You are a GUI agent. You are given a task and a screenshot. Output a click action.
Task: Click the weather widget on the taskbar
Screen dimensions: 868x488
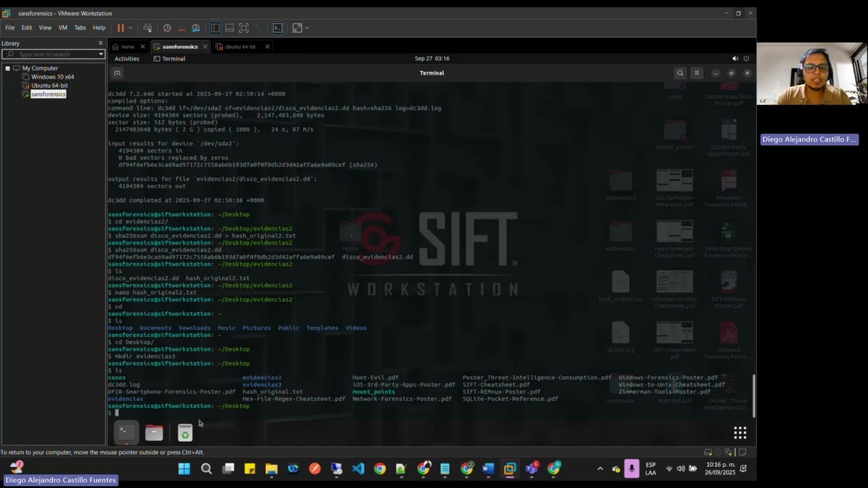coord(16,468)
